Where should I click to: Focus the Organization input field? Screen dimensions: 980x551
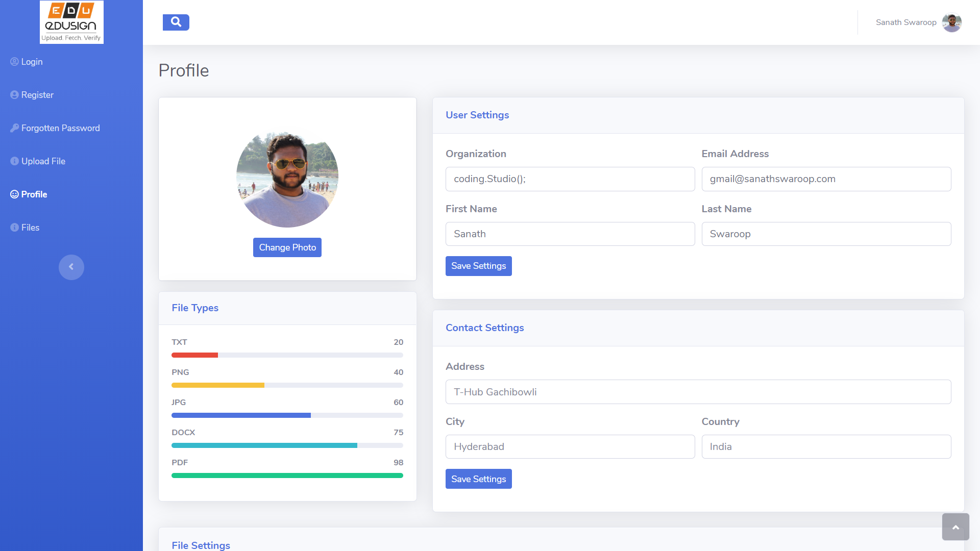click(570, 179)
